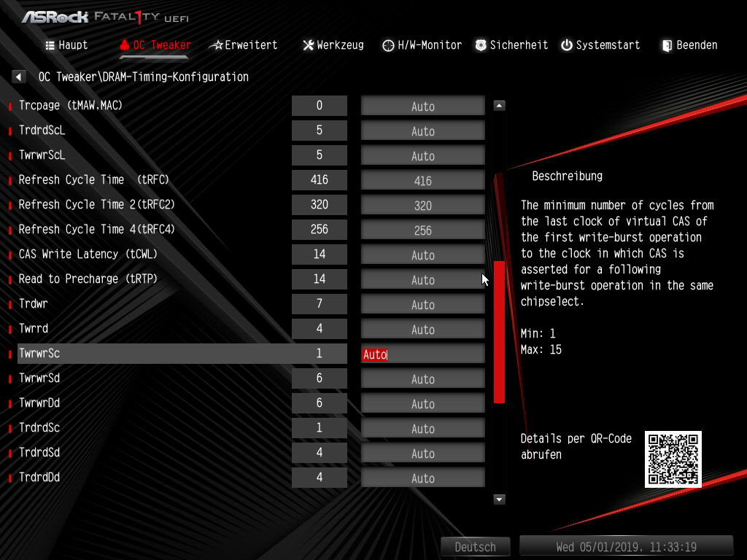Click the Erweitert star icon

(x=217, y=45)
